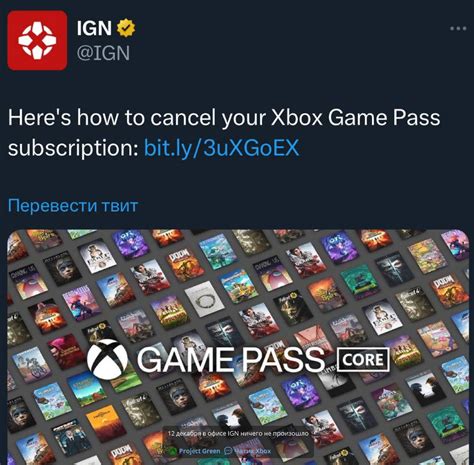Open the @IGN handle link

[x=103, y=53]
